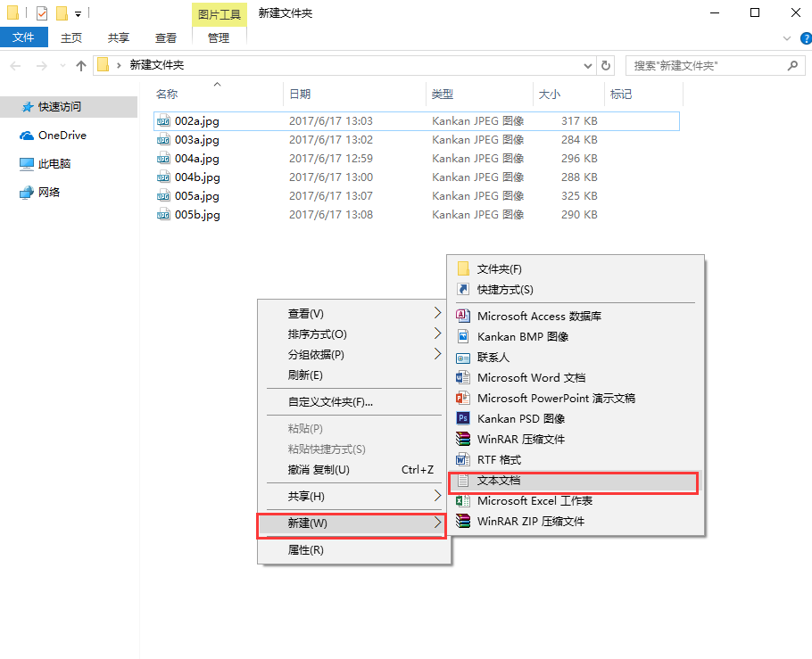Viewport: 812px width, 659px height.
Task: Open the 共享 ribbon tab
Action: pos(120,38)
